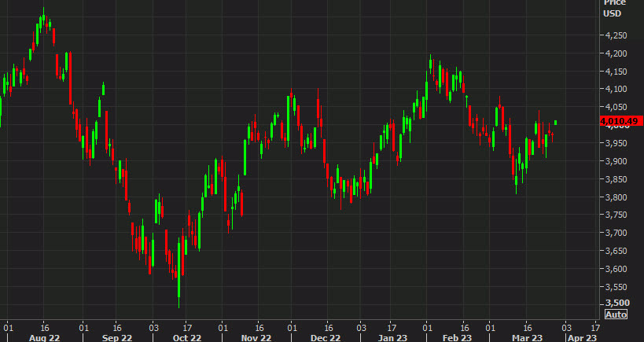
Task: Click the Aug 22 month label
Action: tap(46, 338)
